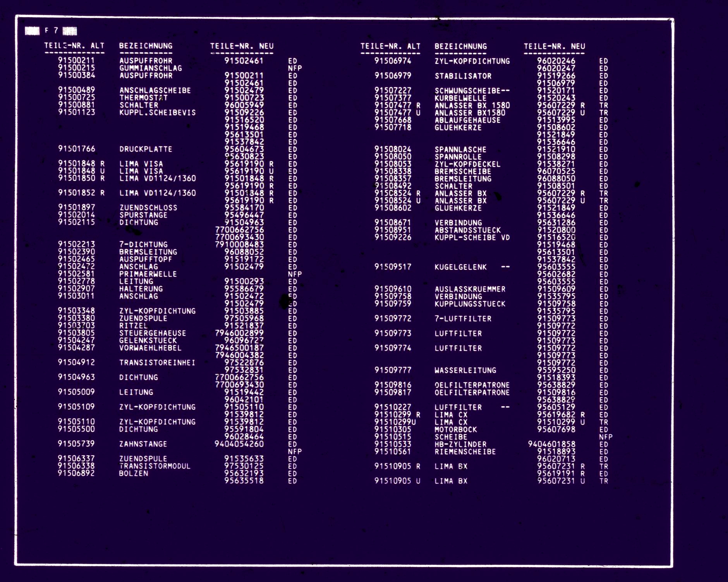
Task: Click the striped block after the F 7 label
Action: click(x=70, y=31)
